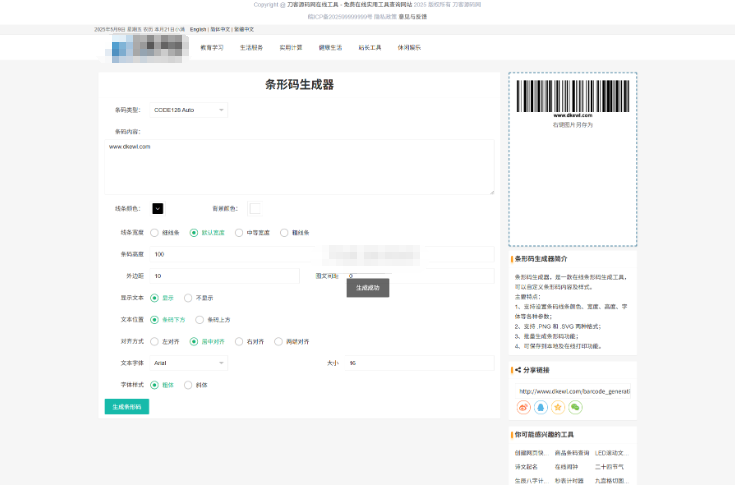Open the 秒表计时器 tool link
The height and width of the screenshot is (501, 735).
569,480
